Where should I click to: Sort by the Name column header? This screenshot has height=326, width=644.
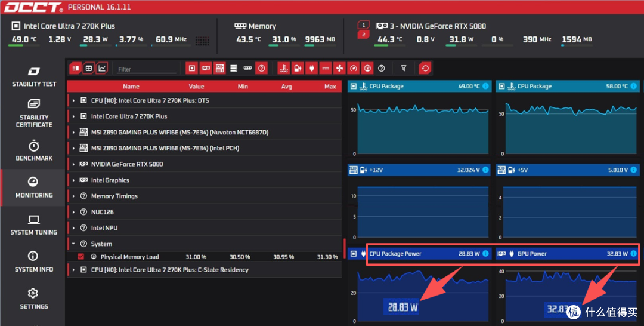[131, 87]
